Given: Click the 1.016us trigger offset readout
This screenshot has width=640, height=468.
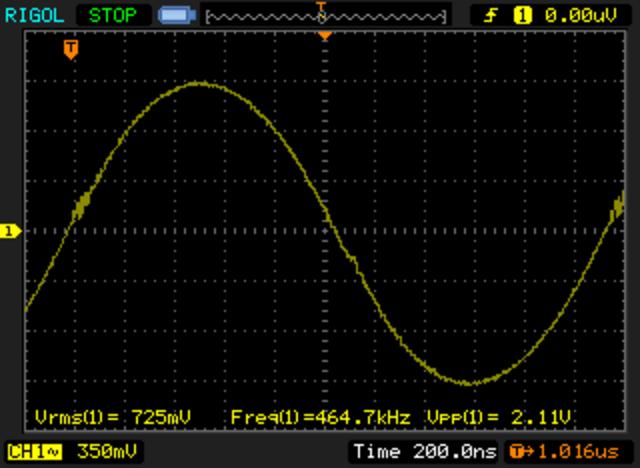Looking at the screenshot, I should 579,452.
